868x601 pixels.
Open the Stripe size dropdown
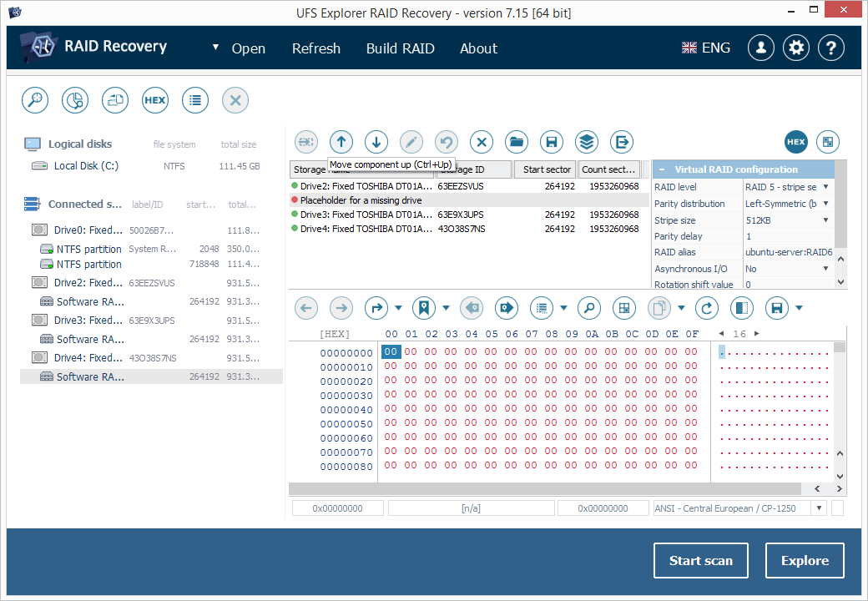[x=826, y=220]
